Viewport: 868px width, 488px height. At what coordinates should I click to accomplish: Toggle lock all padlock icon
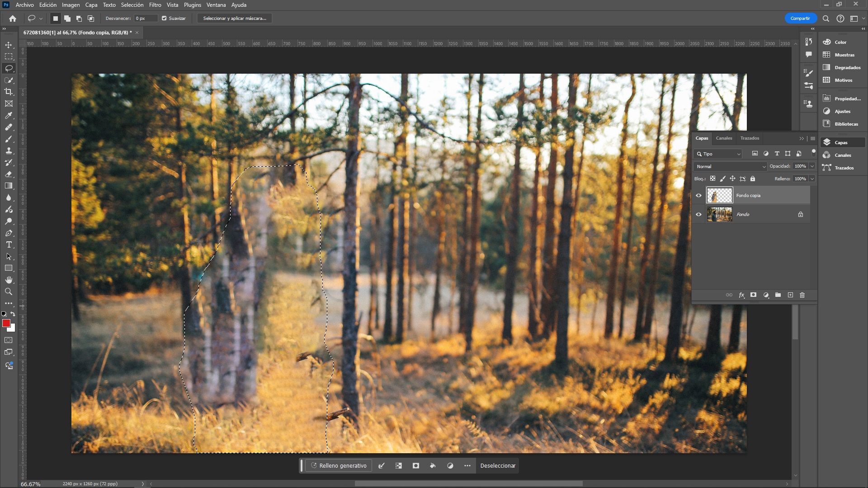(753, 179)
